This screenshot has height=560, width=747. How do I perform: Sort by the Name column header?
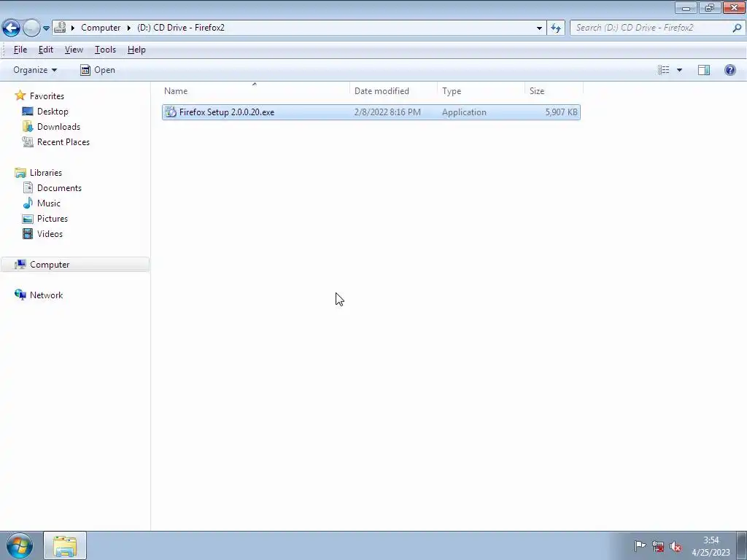coord(255,91)
